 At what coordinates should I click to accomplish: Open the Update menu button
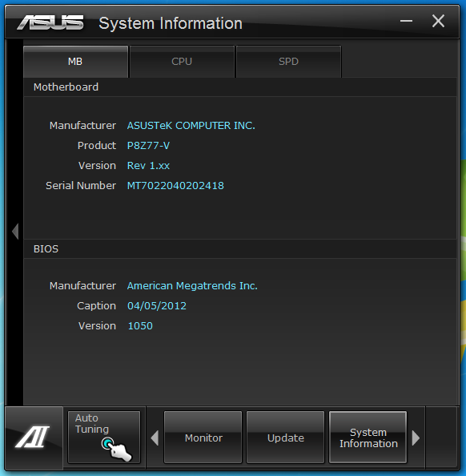click(x=286, y=438)
